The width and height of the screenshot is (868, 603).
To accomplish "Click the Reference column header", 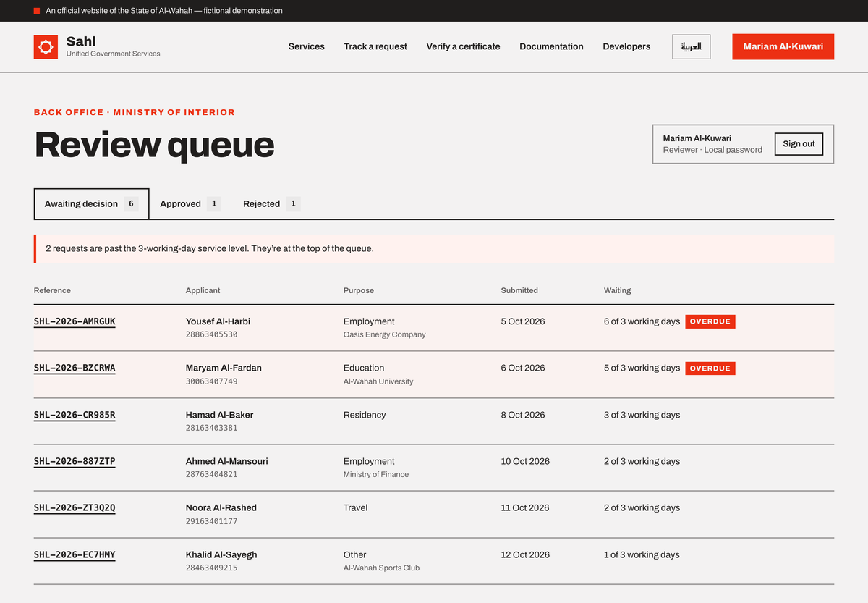I will point(52,290).
